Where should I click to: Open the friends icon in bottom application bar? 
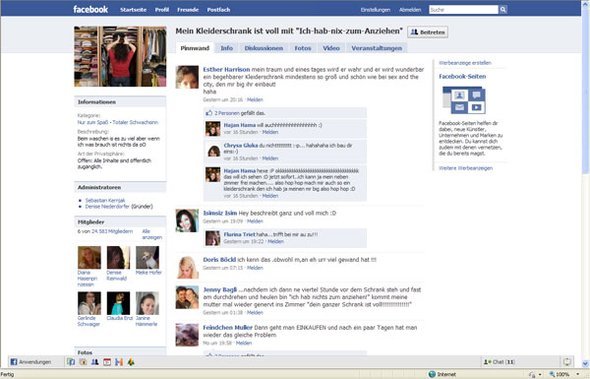coord(95,362)
